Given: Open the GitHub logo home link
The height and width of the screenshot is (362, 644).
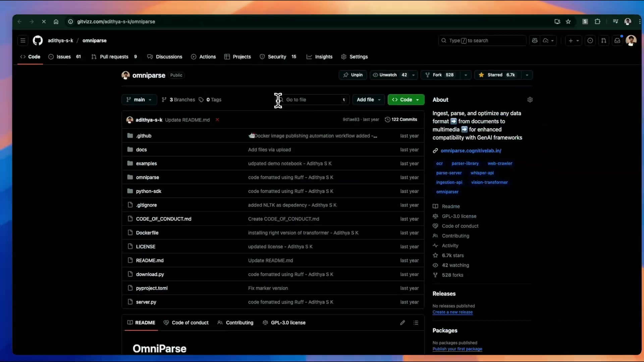Looking at the screenshot, I should coord(38,41).
